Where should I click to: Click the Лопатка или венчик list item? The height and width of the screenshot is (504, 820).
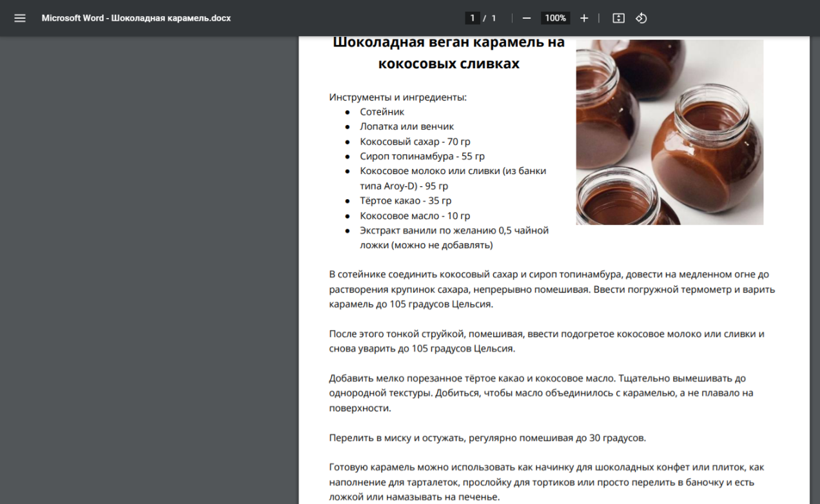coord(407,126)
